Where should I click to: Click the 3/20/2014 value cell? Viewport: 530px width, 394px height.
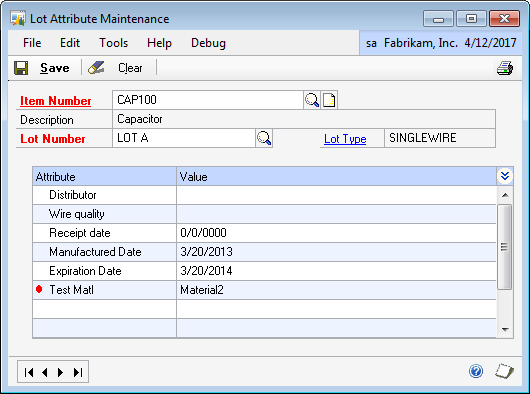(336, 271)
